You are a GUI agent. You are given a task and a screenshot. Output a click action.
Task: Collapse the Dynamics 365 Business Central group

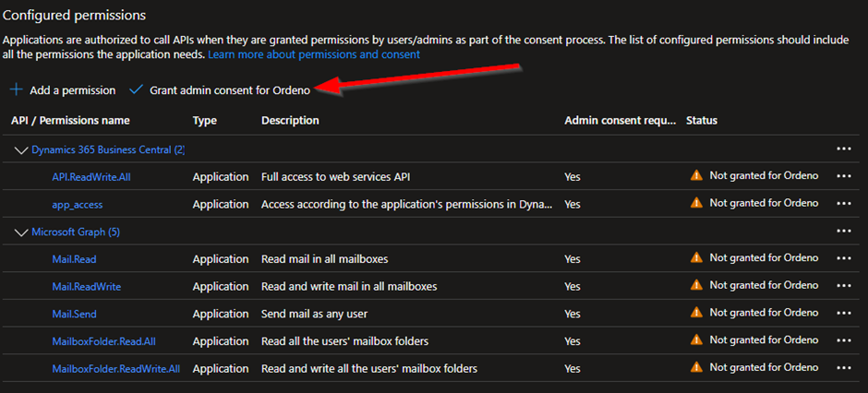[x=21, y=149]
